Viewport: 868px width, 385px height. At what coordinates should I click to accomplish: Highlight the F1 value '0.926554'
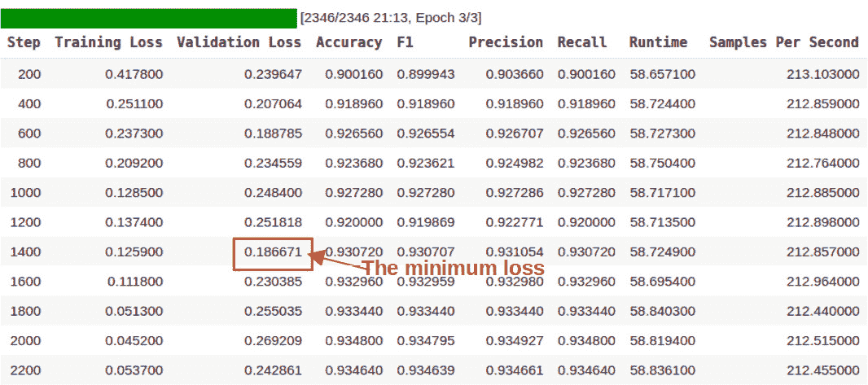[426, 133]
